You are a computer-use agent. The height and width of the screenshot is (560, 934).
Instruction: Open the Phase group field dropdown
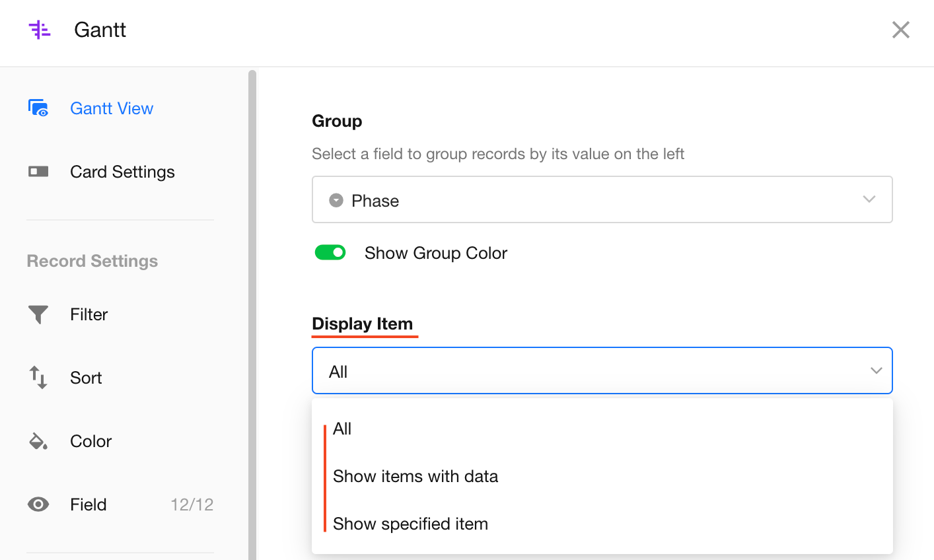tap(601, 200)
